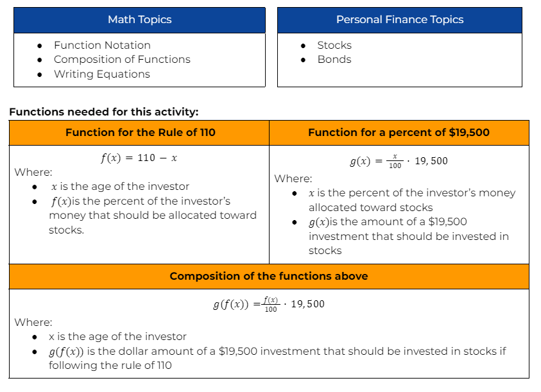Image resolution: width=541 pixels, height=392 pixels.
Task: Select the "g(x) is the amount" bullet text
Action: (x=408, y=236)
